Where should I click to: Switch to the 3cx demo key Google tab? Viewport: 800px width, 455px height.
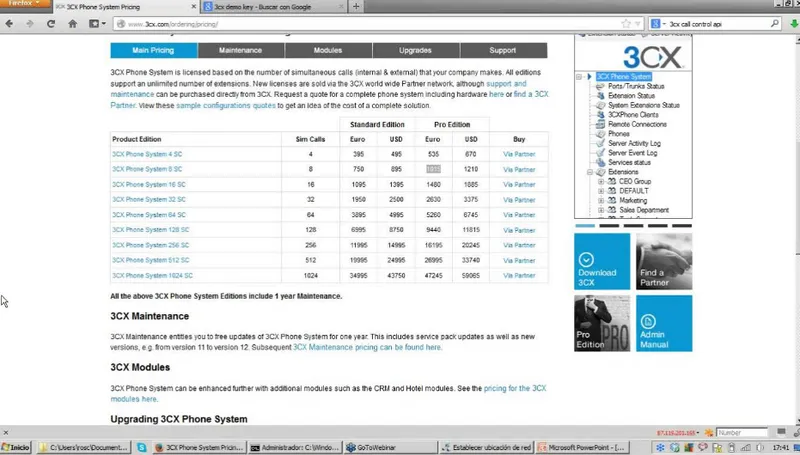point(273,7)
